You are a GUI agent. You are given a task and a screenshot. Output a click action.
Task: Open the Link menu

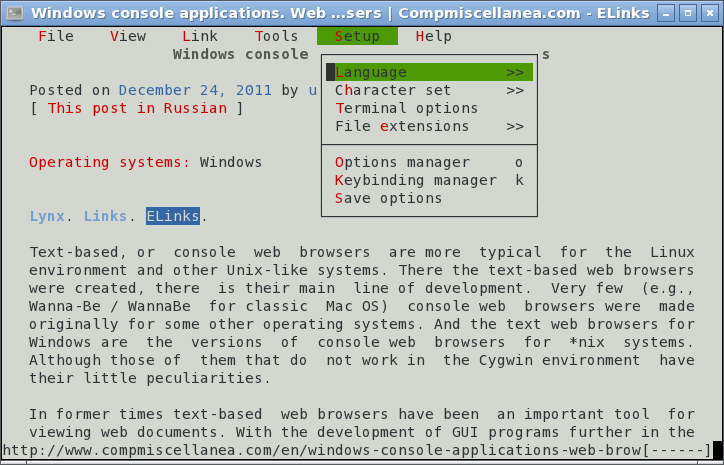point(199,36)
